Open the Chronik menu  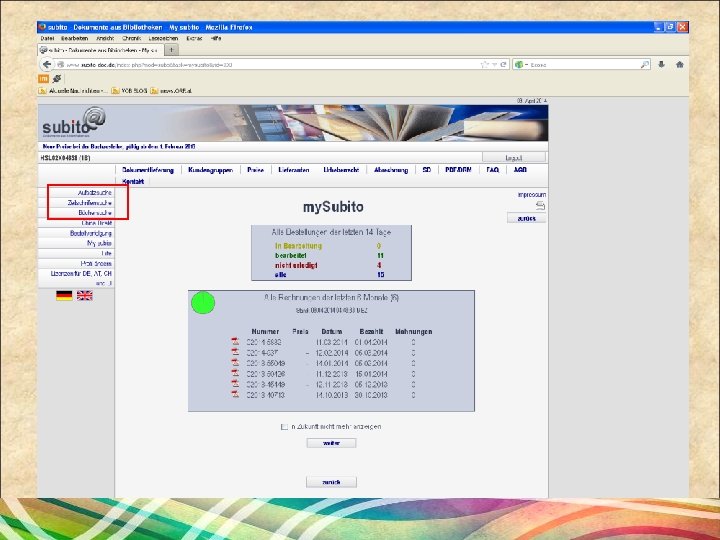131,39
